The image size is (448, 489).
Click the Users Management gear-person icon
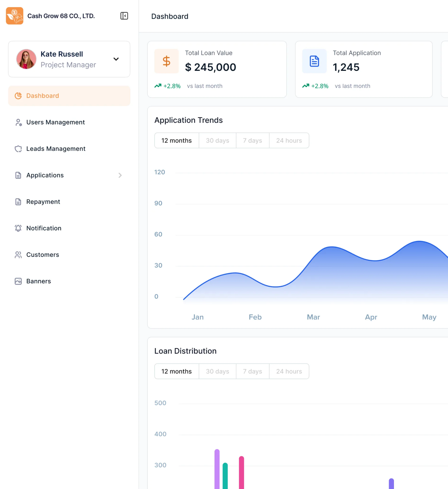(18, 122)
